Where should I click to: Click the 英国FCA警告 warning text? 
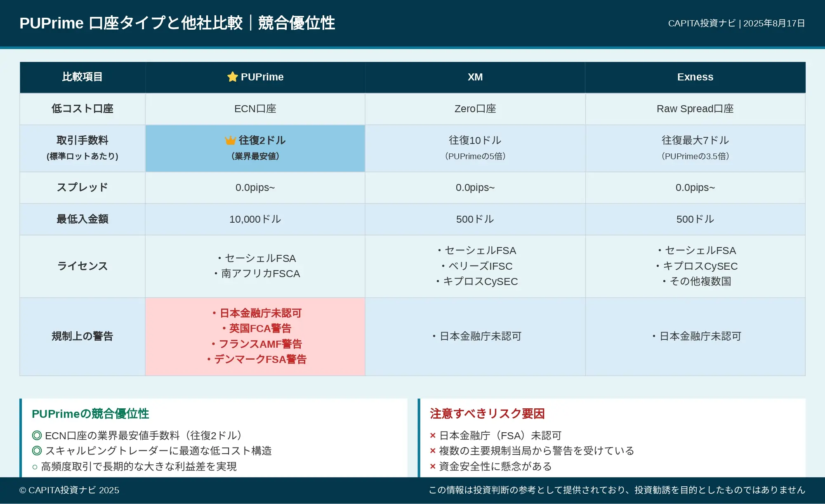(257, 329)
